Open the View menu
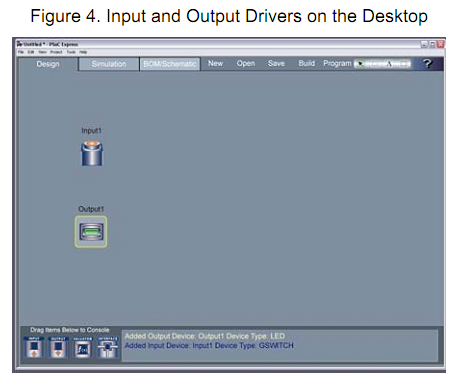 click(x=42, y=52)
